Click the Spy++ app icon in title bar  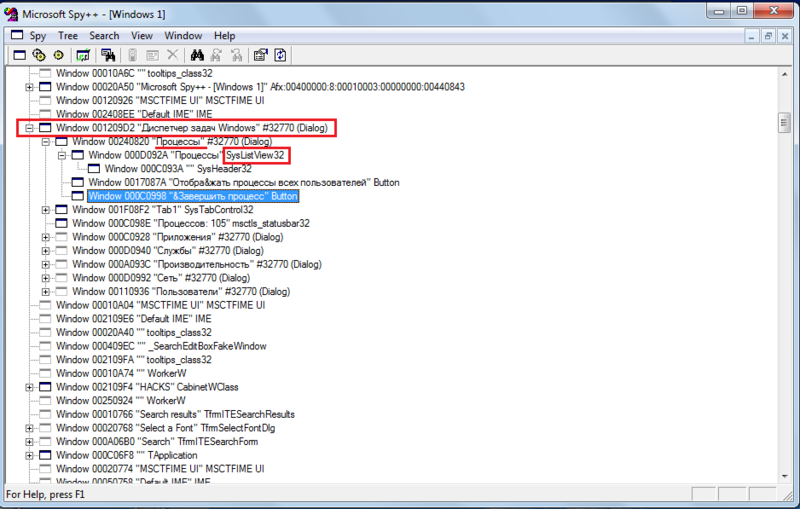pyautogui.click(x=11, y=14)
